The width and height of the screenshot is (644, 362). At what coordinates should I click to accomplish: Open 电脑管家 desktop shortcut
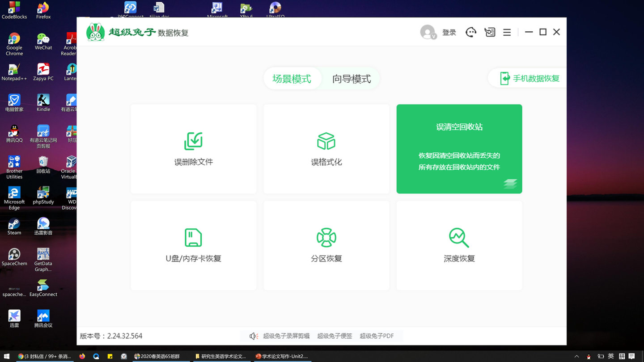click(14, 103)
